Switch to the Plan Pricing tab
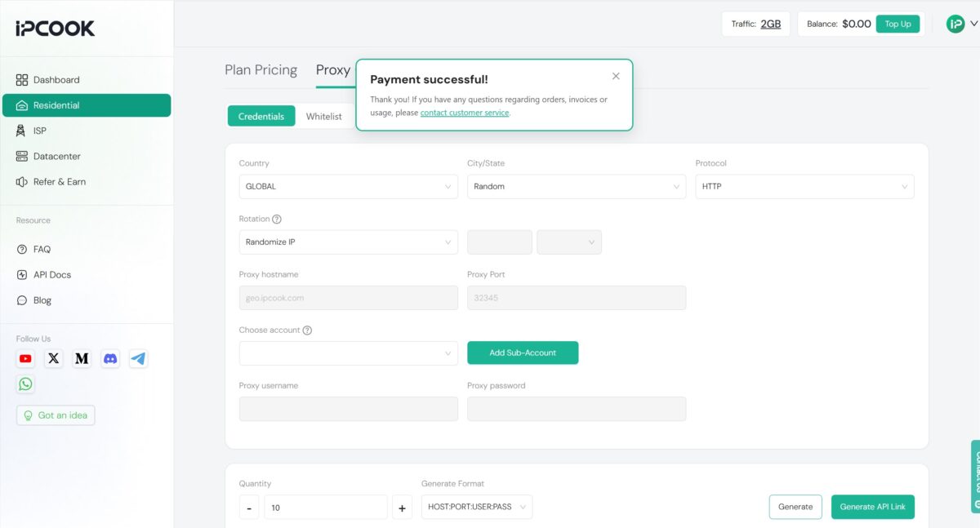 (261, 70)
